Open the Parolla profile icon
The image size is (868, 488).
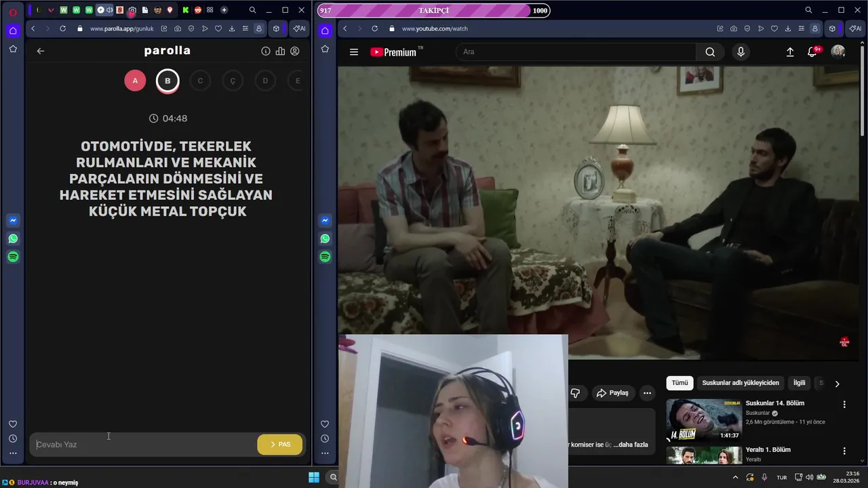click(x=295, y=51)
